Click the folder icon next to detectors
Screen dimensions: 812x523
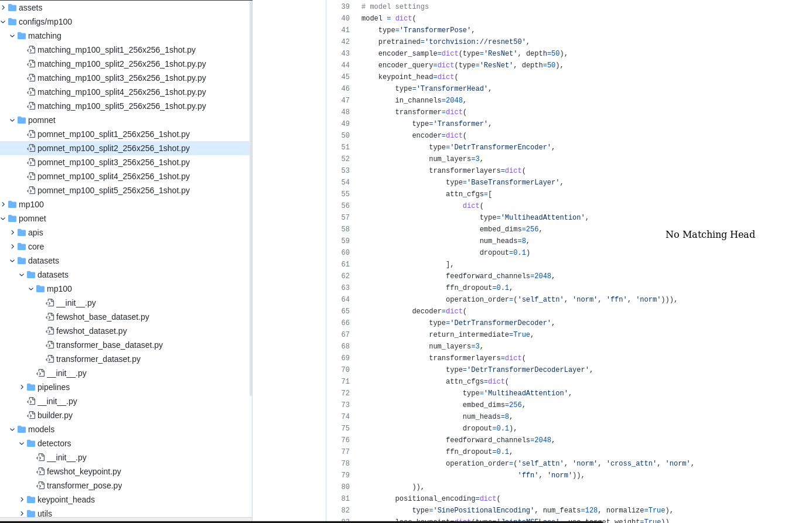30,443
